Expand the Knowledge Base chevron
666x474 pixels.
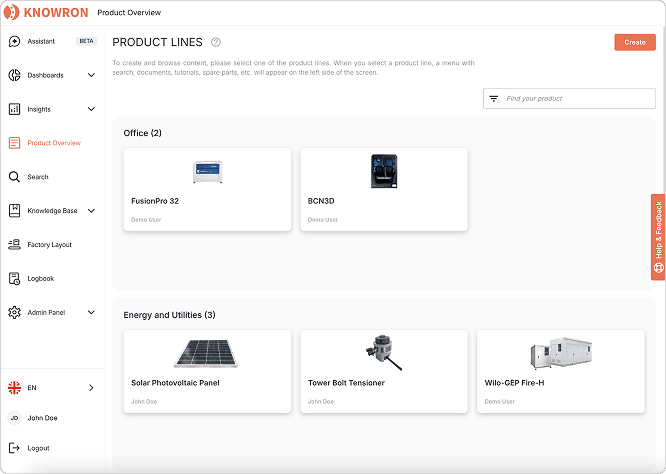(91, 211)
